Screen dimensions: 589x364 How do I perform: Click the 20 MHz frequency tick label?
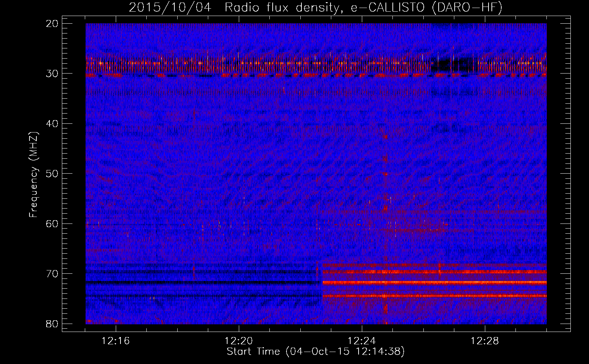point(52,24)
